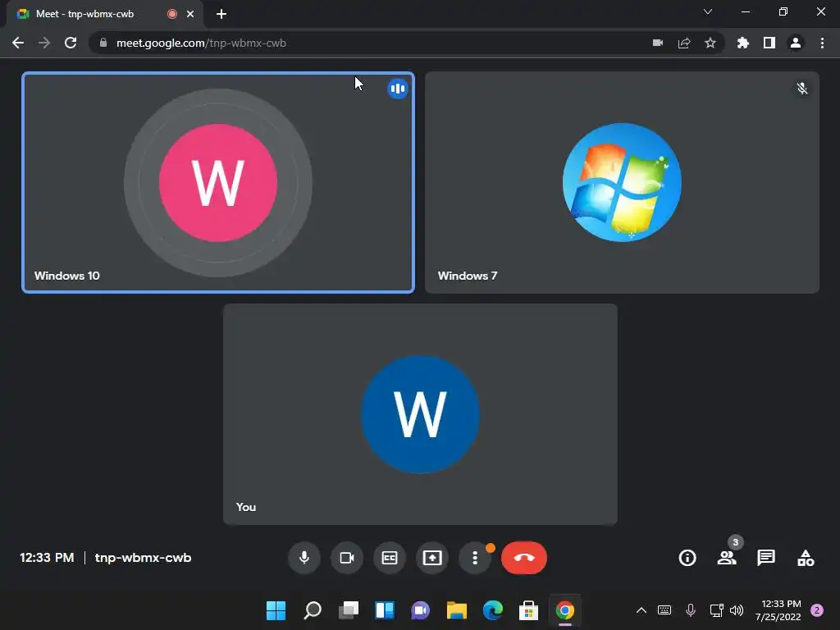
Task: Click the touch keyboard tray icon
Action: 664,610
